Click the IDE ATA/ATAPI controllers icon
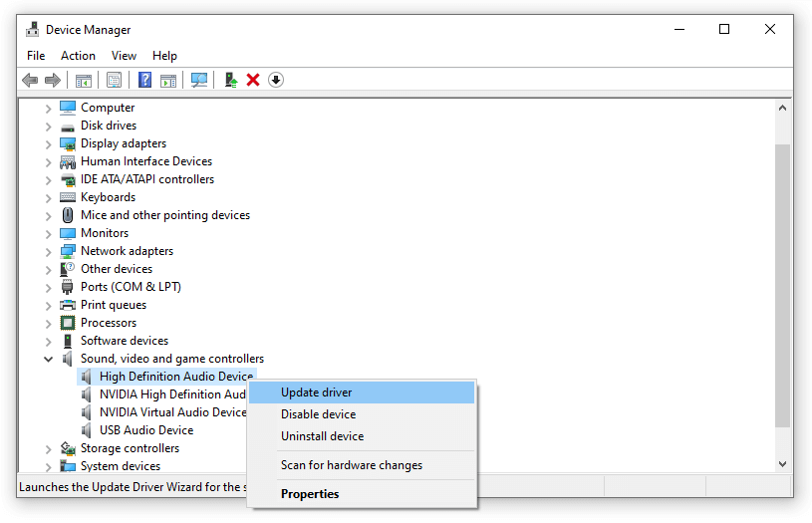The height and width of the screenshot is (523, 812). (68, 180)
